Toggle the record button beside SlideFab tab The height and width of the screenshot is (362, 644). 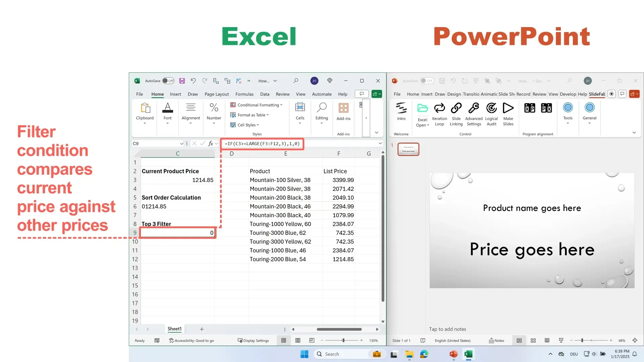(611, 94)
